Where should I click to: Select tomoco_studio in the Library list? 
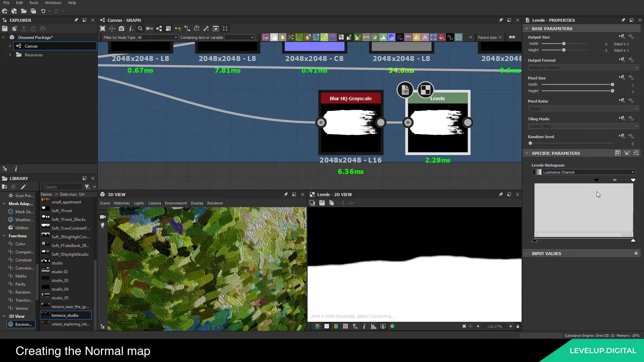[65, 315]
